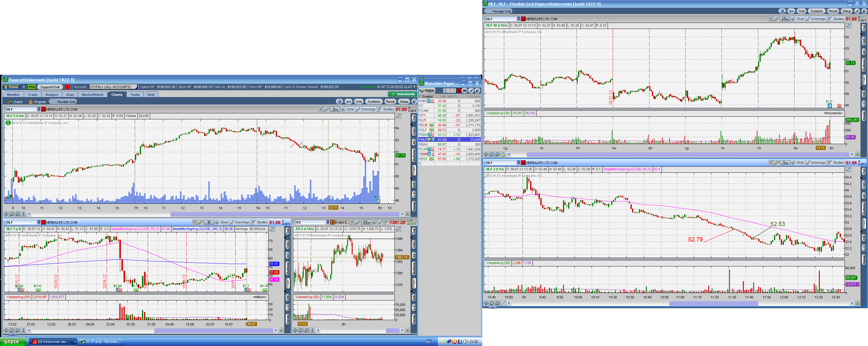Image resolution: width=868 pixels, height=346 pixels.
Task: Click the detach window icon in Watchlist toolbar
Action: pos(477,91)
